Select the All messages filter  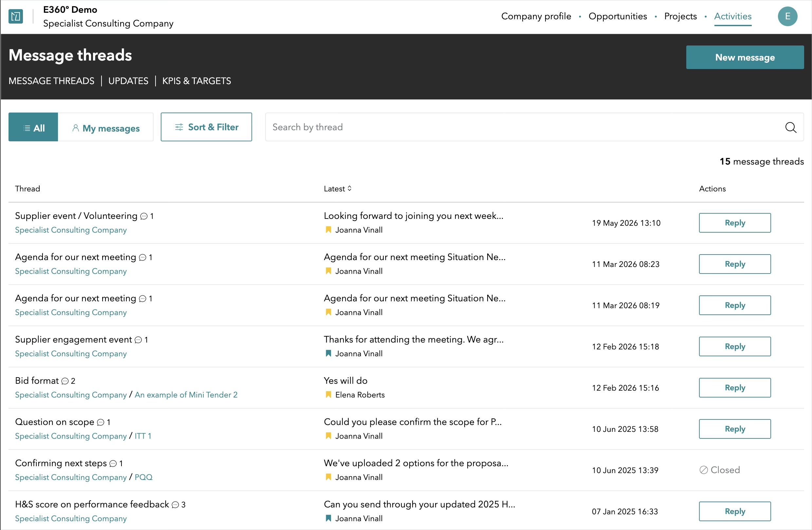(33, 127)
